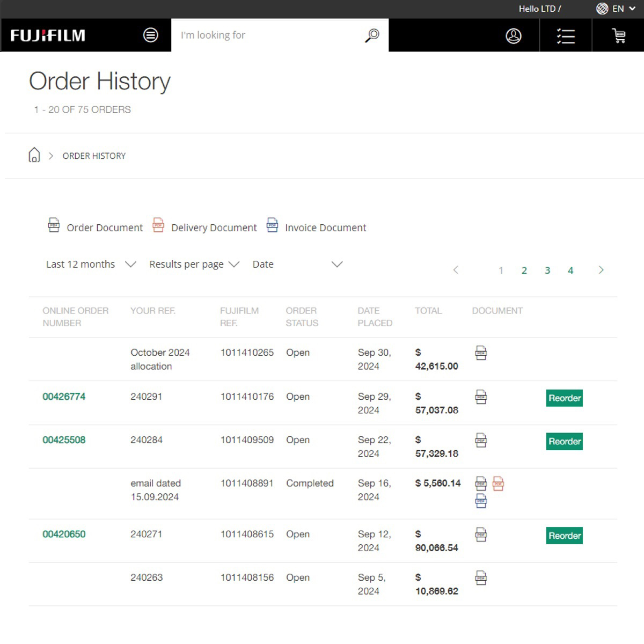The width and height of the screenshot is (644, 644).
Task: Click the red Delivery Document icon
Action: click(158, 225)
